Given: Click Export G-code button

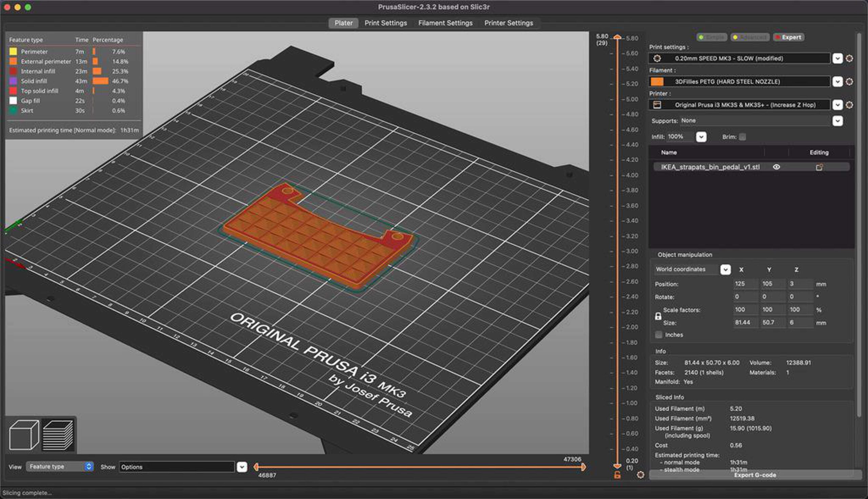Looking at the screenshot, I should tap(755, 475).
